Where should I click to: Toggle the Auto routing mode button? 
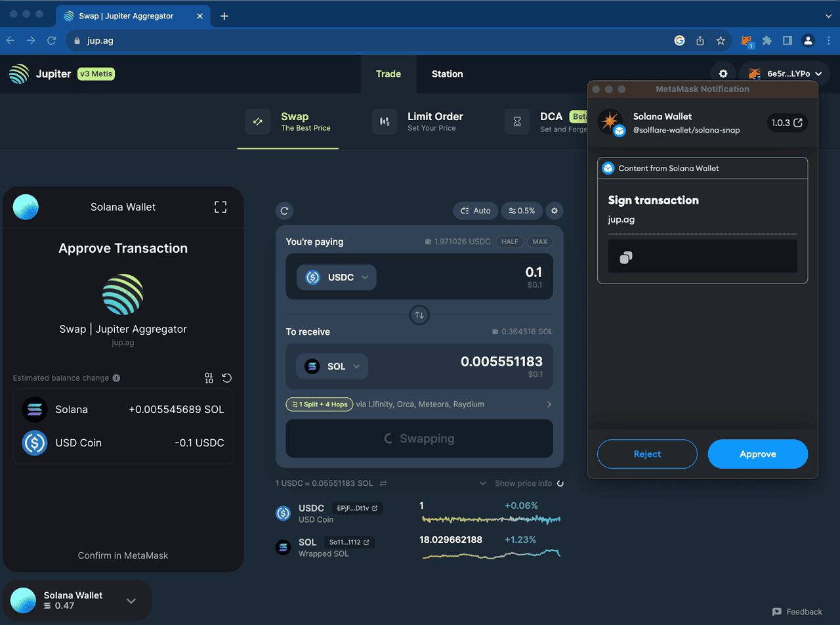point(475,211)
